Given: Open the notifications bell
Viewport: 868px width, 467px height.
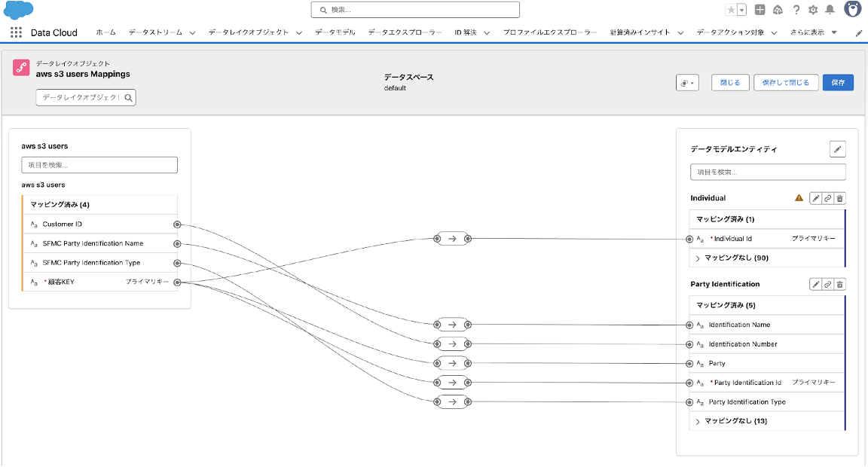Looking at the screenshot, I should [x=830, y=10].
